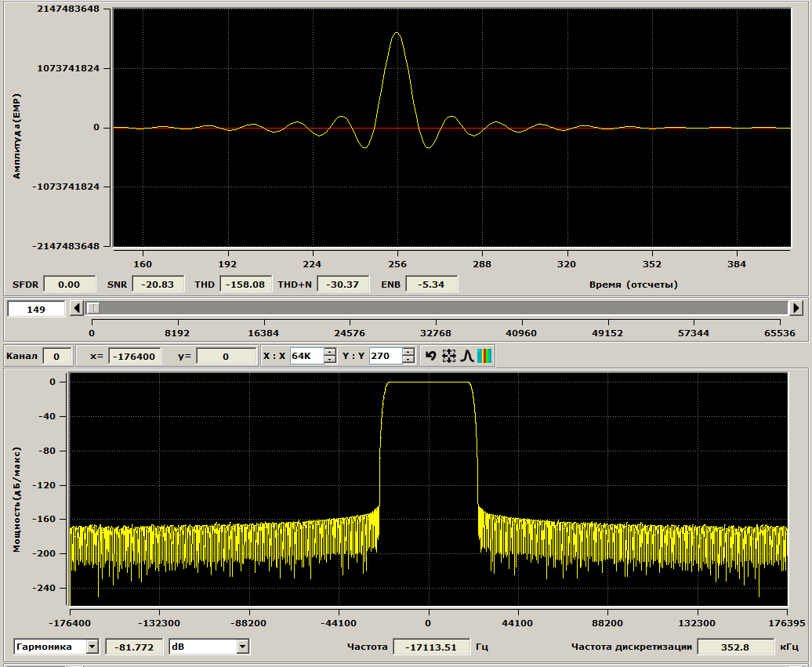Screen dimensions: 812x667
Task: Click the кГц unit label
Action: coord(789,647)
